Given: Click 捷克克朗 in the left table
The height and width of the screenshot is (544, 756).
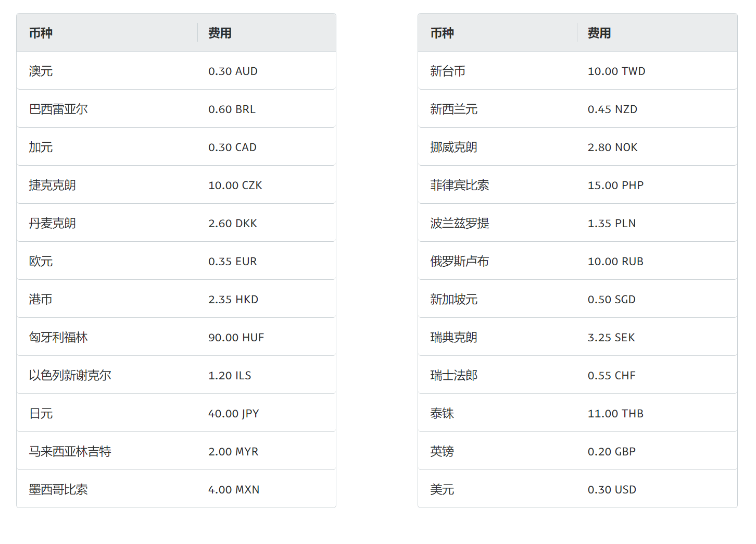Looking at the screenshot, I should click(53, 185).
